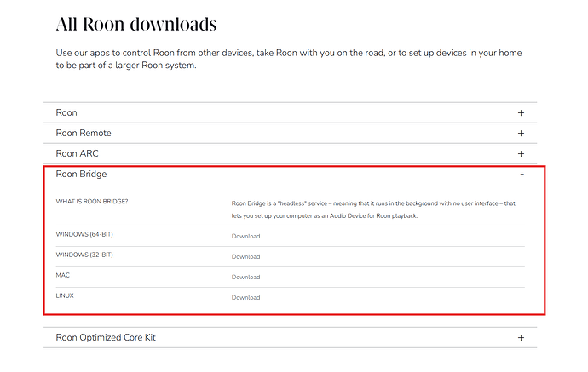Click the WHAT IS ROON BRIDGE? label

click(x=92, y=202)
